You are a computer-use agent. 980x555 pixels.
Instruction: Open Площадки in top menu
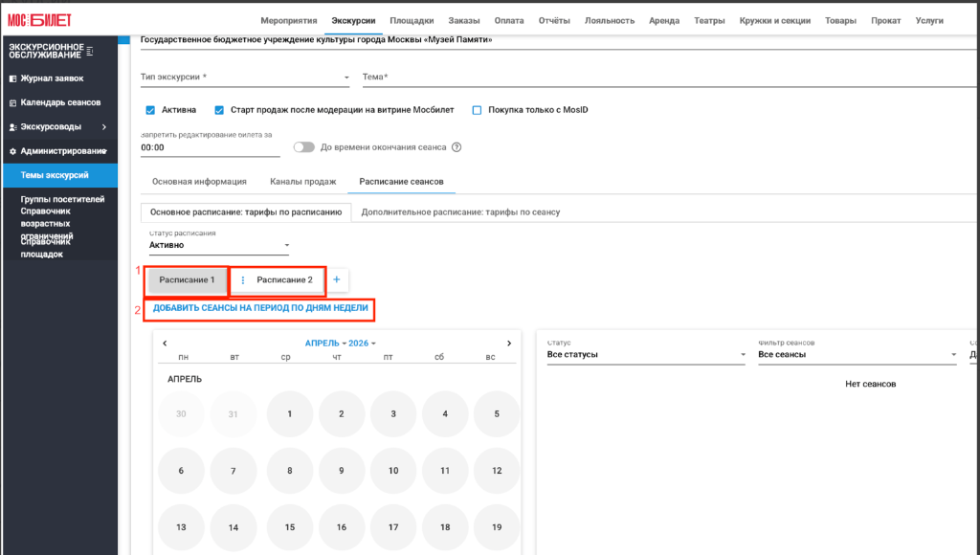click(412, 21)
